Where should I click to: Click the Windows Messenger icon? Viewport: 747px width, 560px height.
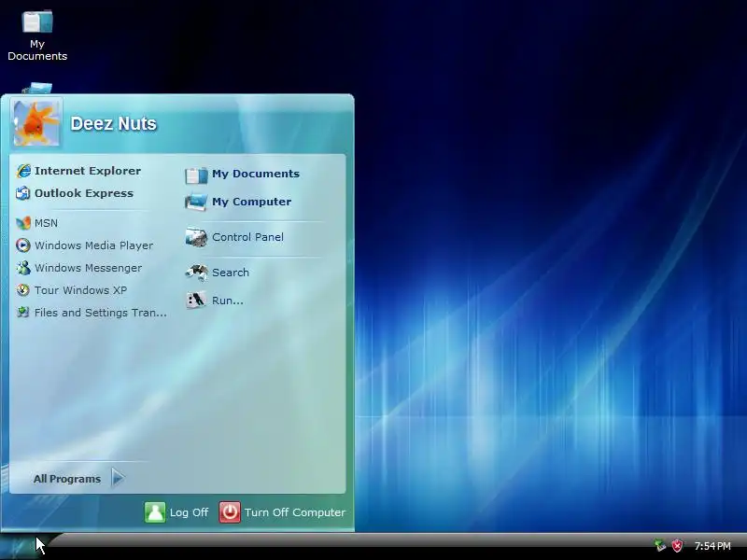click(x=23, y=268)
